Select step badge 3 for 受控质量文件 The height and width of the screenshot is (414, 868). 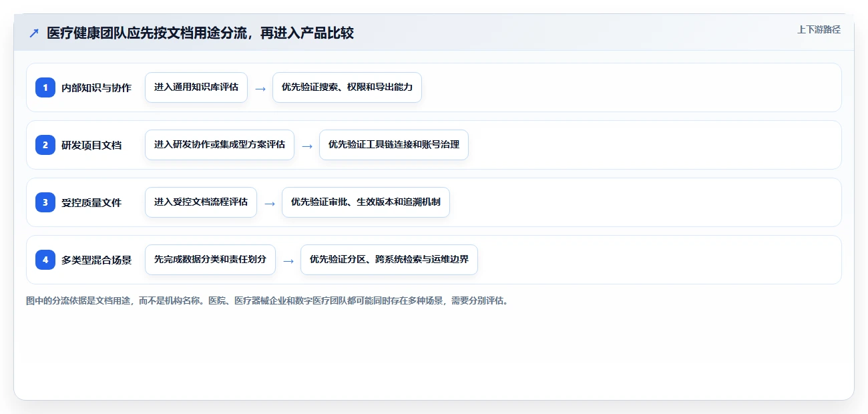click(45, 202)
